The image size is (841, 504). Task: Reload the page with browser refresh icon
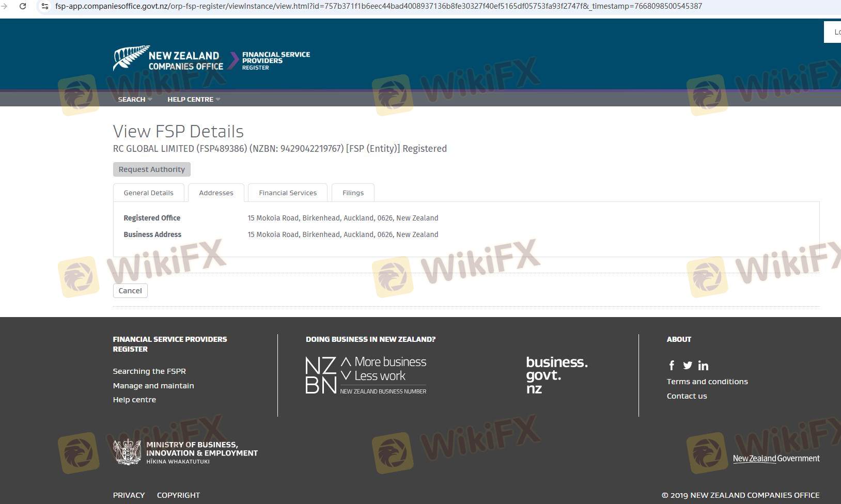click(x=23, y=6)
